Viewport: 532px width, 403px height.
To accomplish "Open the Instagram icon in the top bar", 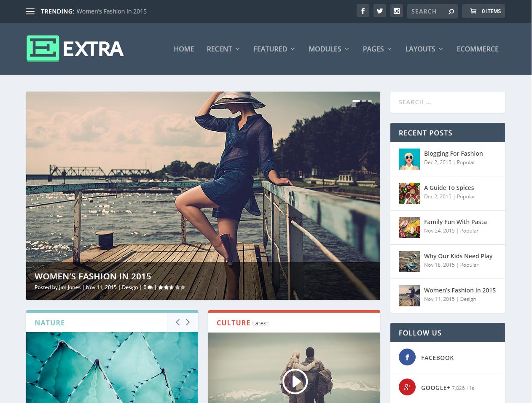I will pos(397,11).
